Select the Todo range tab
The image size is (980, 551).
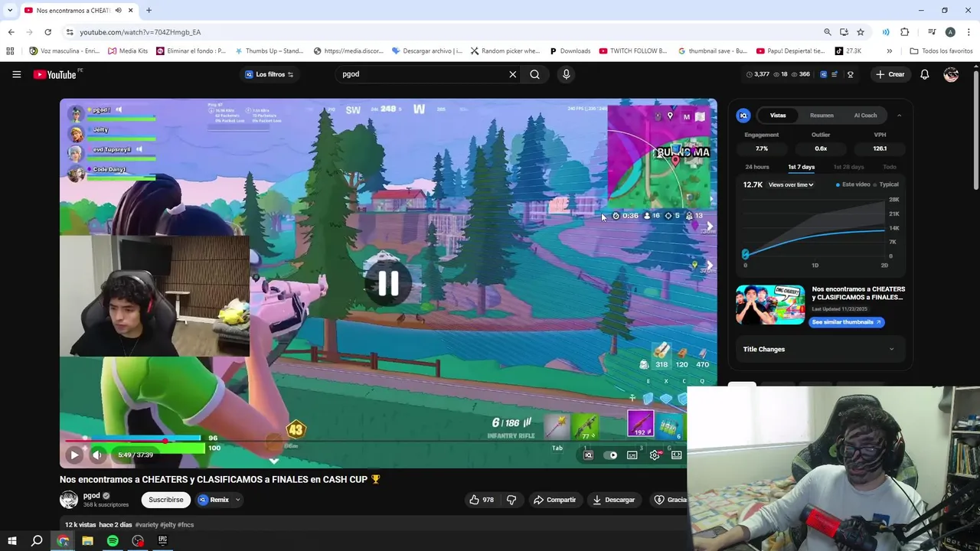coord(889,167)
